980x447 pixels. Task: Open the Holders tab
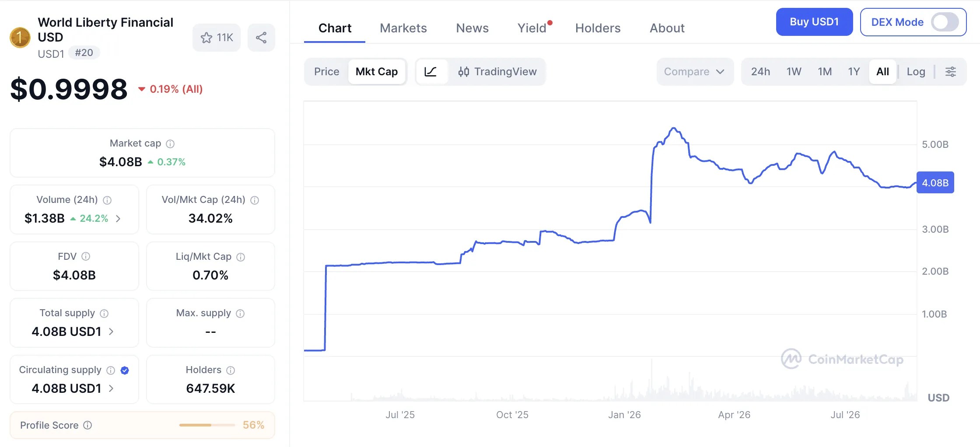coord(598,28)
